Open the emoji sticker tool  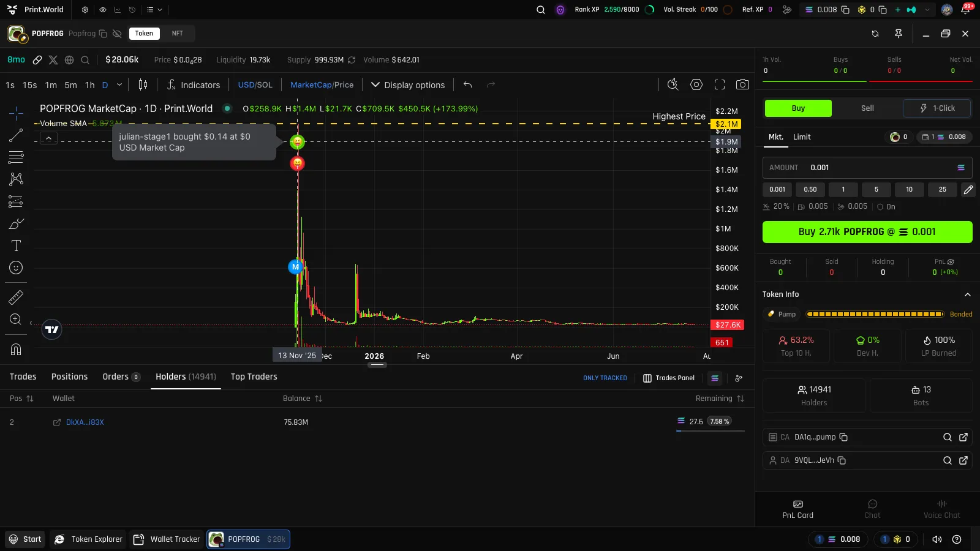point(16,268)
